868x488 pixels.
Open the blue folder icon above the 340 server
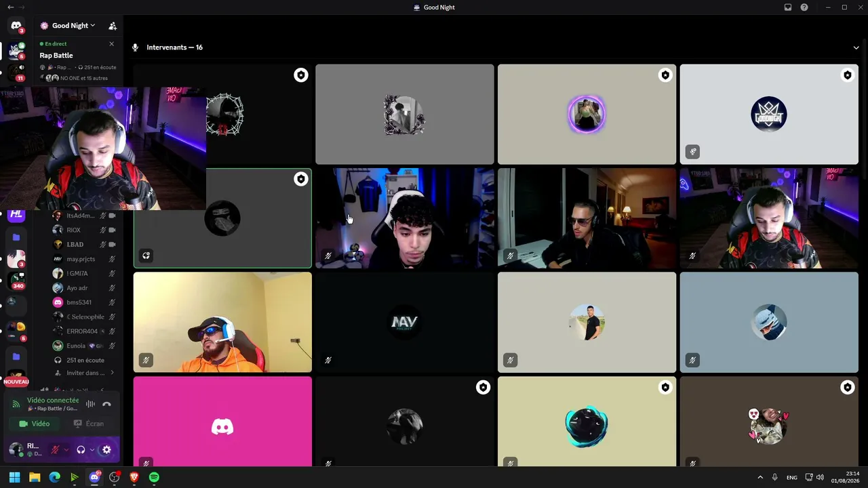pos(16,238)
